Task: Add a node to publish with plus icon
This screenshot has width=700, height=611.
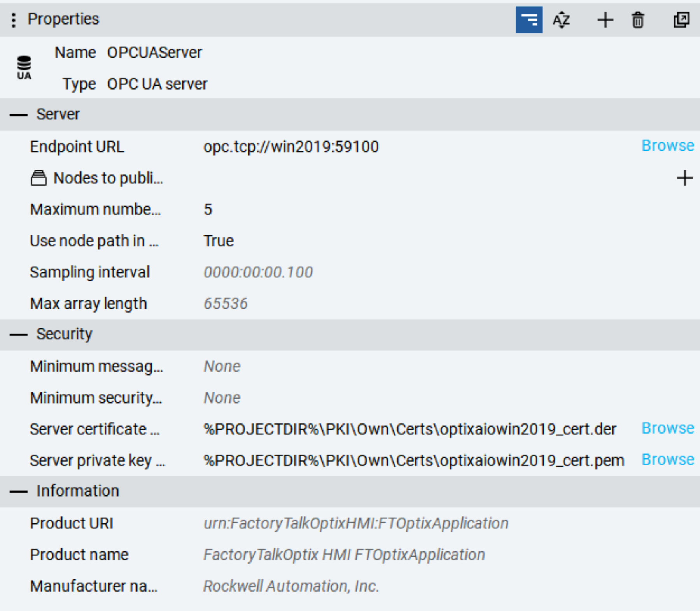Action: coord(685,178)
